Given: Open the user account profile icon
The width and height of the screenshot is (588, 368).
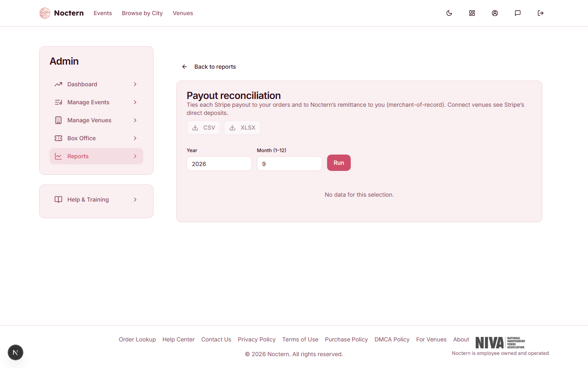Looking at the screenshot, I should coord(495,13).
